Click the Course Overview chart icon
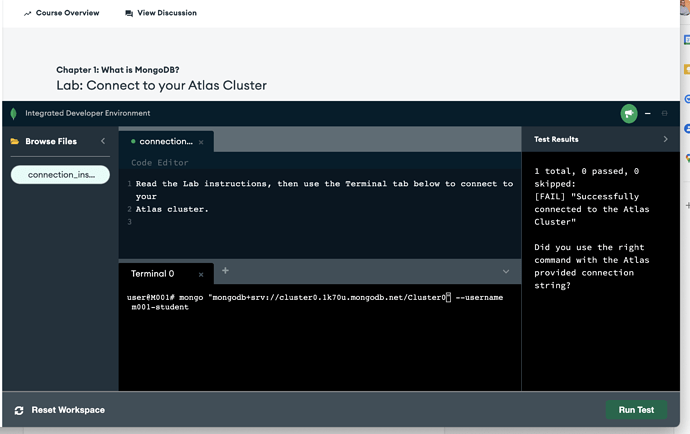Viewport: 690px width, 434px height. coord(27,14)
